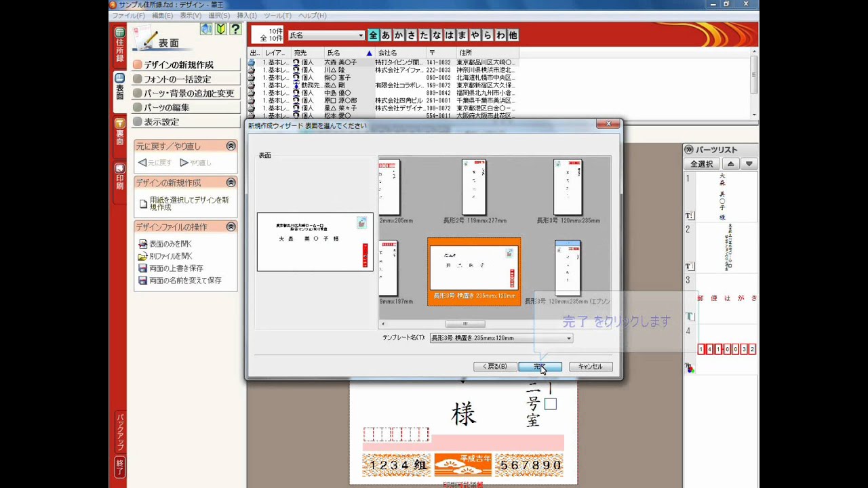Select part 4 postal code boxes in parts list
868x488 pixels.
coord(726,349)
